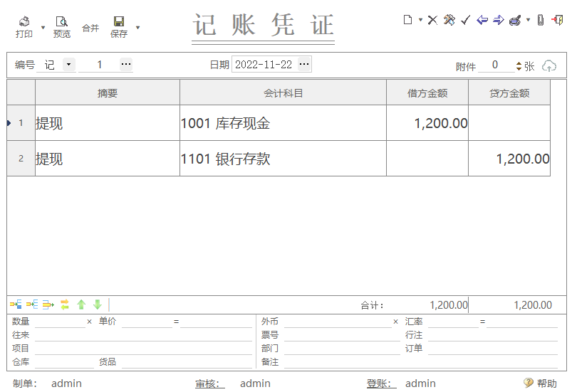
Task: Move entry row up with green arrow
Action: click(x=81, y=304)
